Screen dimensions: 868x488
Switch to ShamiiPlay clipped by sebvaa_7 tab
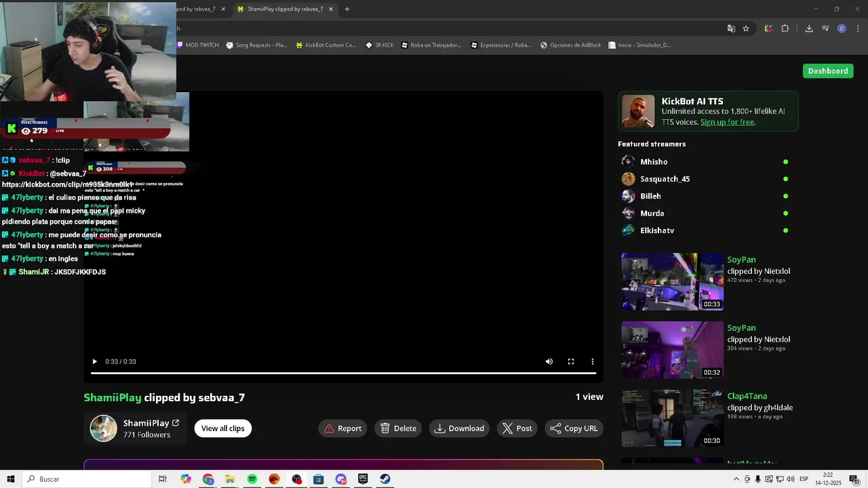(x=285, y=9)
